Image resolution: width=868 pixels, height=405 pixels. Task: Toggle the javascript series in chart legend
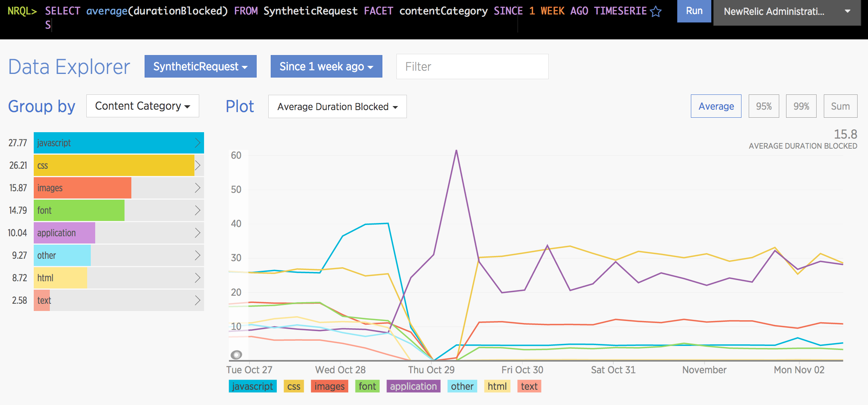click(253, 386)
